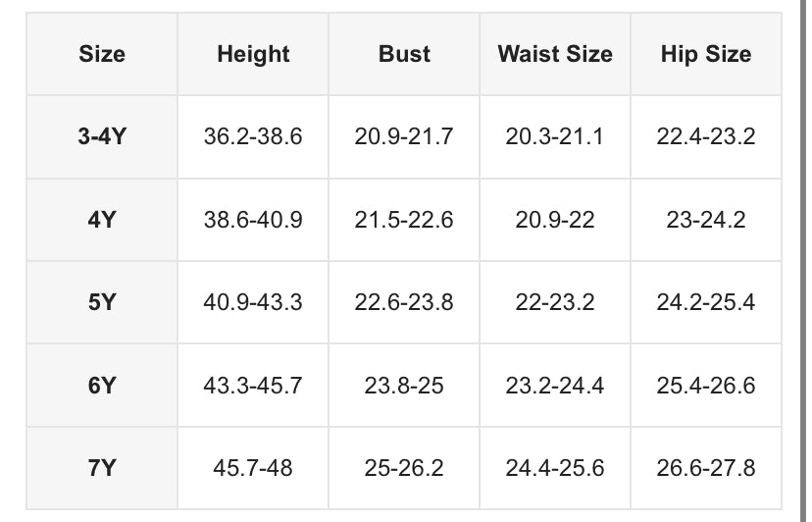
Task: Click the 25.4-26.6 hip cell
Action: (x=706, y=386)
